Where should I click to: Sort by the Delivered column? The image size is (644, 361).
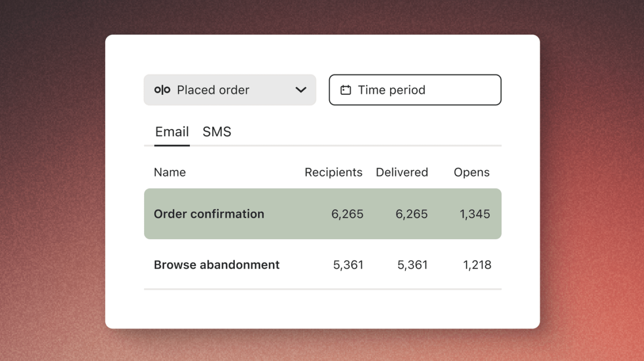click(x=402, y=172)
